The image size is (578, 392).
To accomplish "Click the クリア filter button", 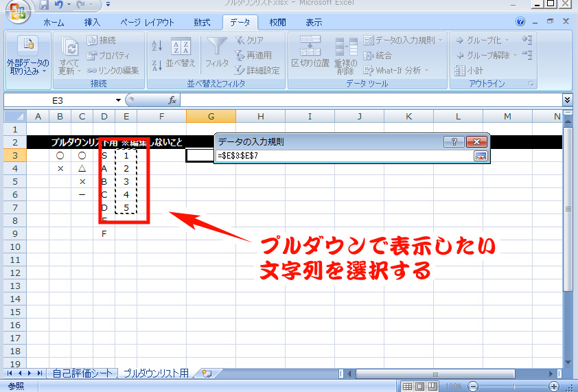I will click(x=250, y=41).
